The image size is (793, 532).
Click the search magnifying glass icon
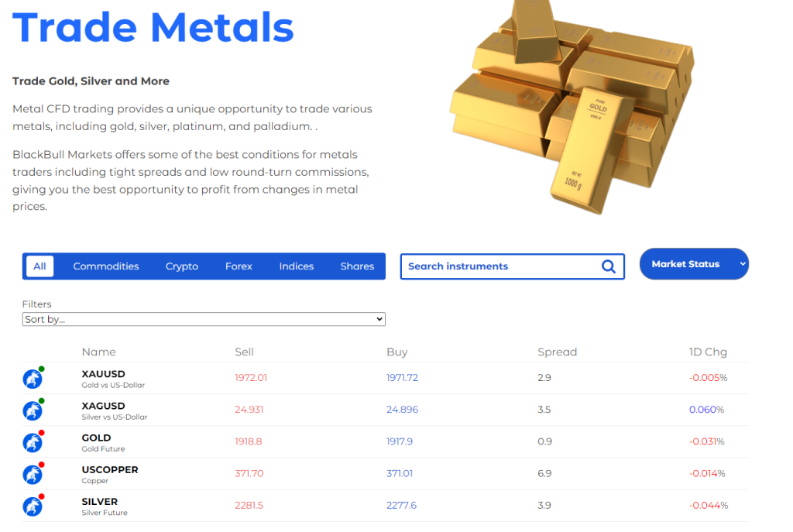coord(609,266)
